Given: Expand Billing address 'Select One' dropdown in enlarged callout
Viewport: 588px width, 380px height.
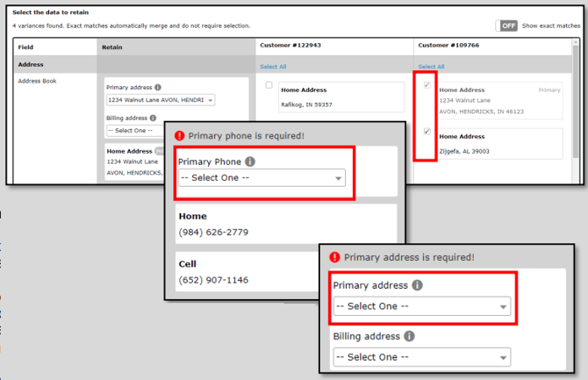Looking at the screenshot, I should click(421, 357).
